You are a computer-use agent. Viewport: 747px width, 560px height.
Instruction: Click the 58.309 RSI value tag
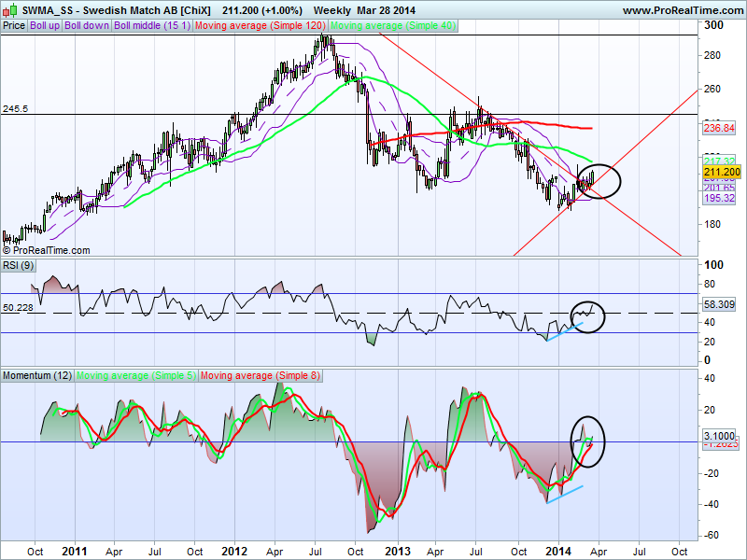point(719,304)
